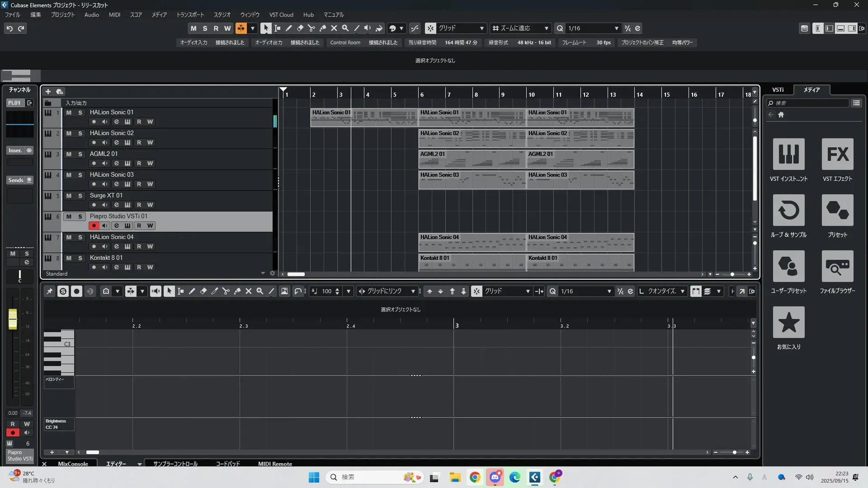This screenshot has height=488, width=868.
Task: Click the MIDI Remote tab
Action: point(275,464)
